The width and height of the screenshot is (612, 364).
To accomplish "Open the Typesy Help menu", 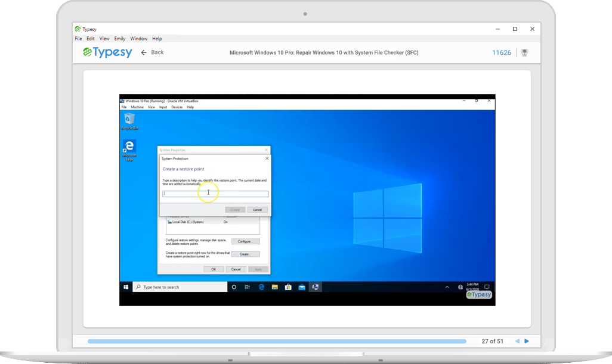I will click(x=157, y=39).
